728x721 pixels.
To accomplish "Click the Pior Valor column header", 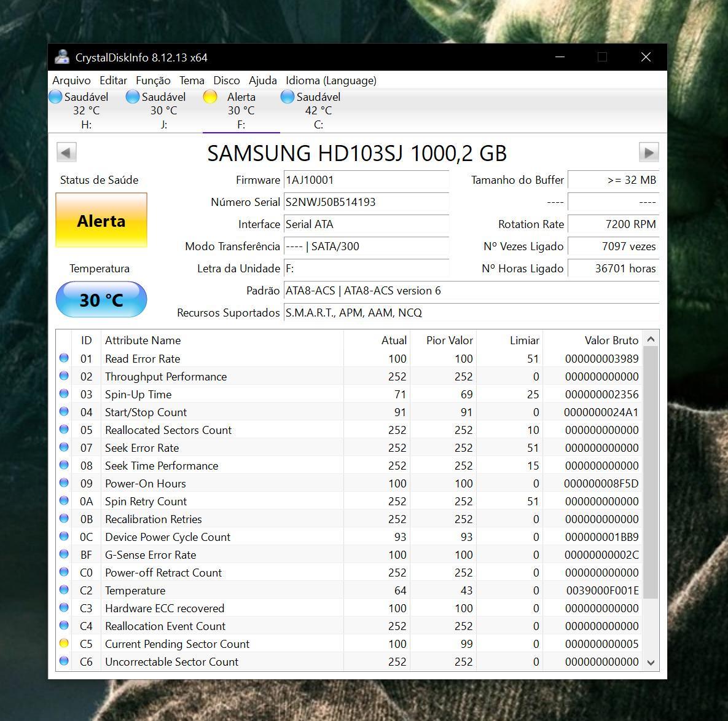I will click(444, 340).
